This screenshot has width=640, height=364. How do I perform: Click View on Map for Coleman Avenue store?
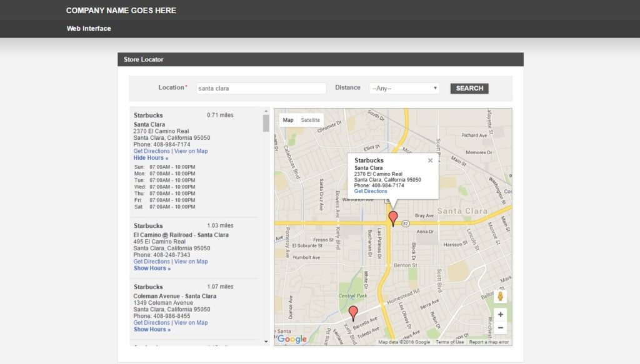[x=191, y=323]
